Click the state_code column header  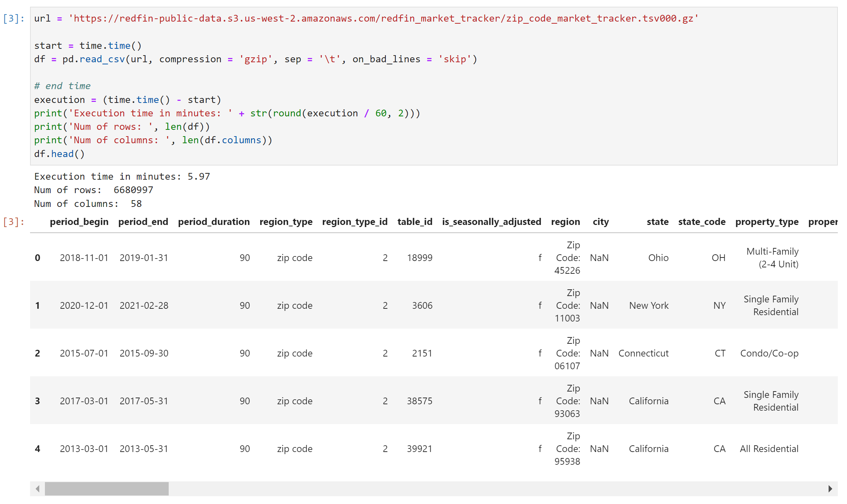click(701, 222)
